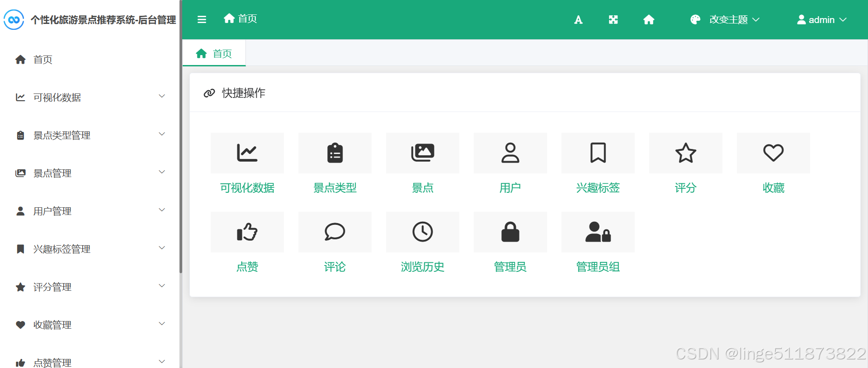
Task: Open 景点类型 quick action clipboard icon
Action: (x=335, y=153)
